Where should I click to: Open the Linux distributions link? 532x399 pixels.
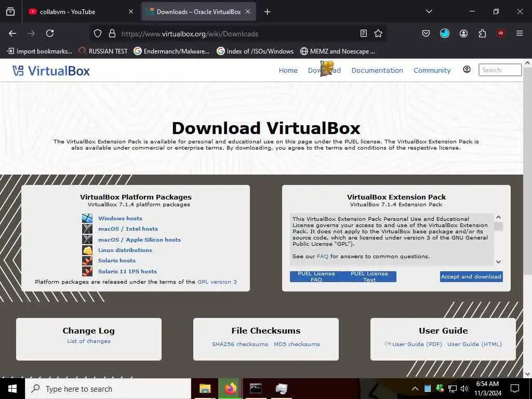point(125,250)
